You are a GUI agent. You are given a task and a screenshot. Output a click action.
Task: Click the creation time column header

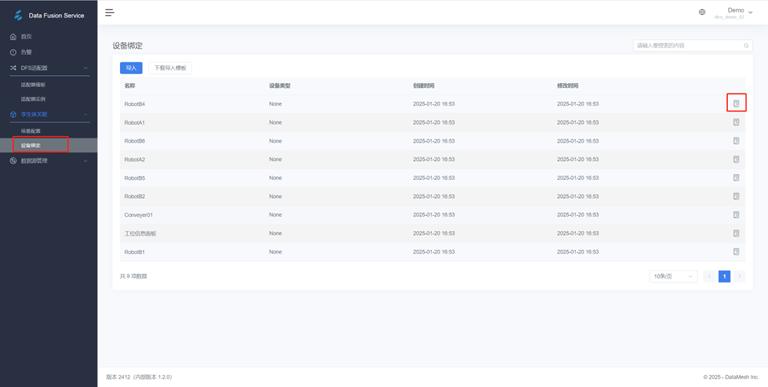click(x=423, y=86)
